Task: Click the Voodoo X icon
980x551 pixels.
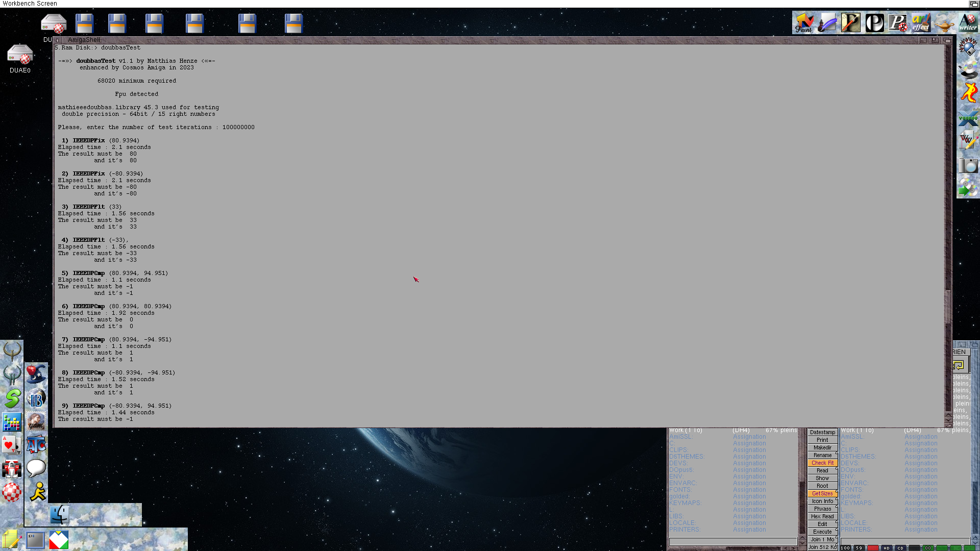Action: pos(968,118)
